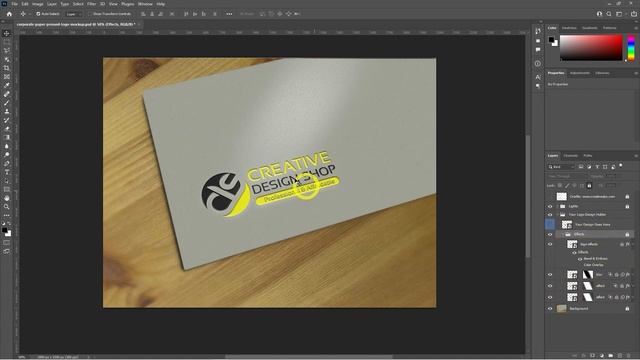This screenshot has height=360, width=640.
Task: Toggle the layer filter on/off switch
Action: (x=621, y=166)
